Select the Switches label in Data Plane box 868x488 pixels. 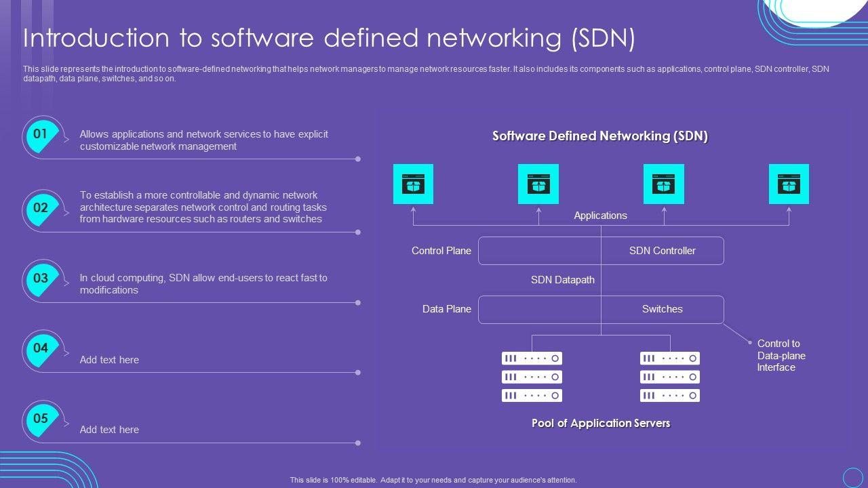click(x=662, y=309)
